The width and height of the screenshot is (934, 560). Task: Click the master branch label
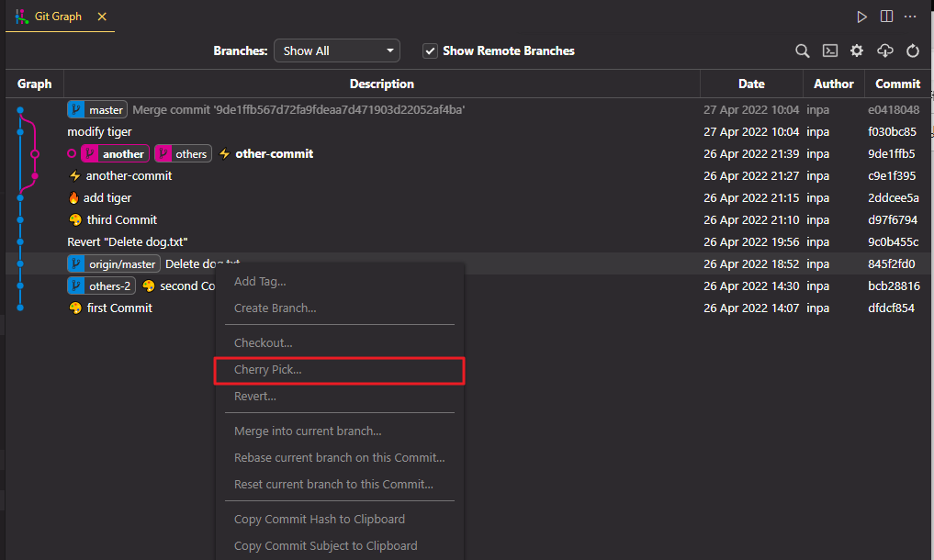97,109
